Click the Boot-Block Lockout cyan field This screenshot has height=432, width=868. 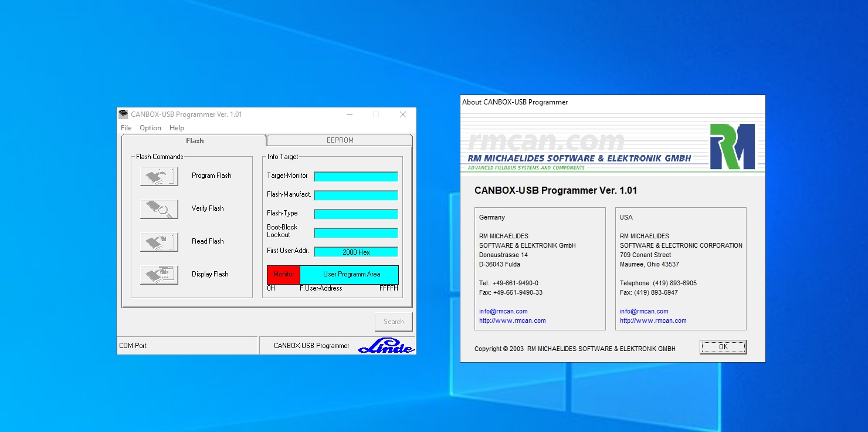click(356, 233)
